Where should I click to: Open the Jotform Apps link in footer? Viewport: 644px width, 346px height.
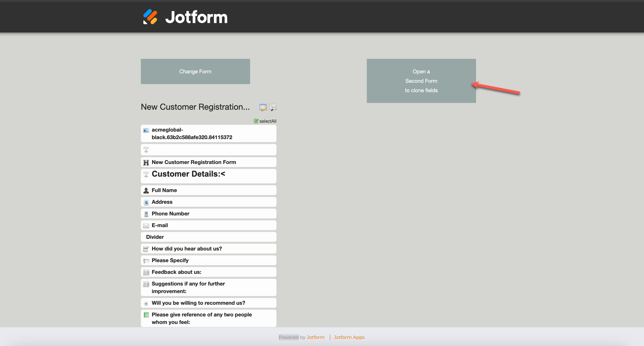[x=349, y=337]
